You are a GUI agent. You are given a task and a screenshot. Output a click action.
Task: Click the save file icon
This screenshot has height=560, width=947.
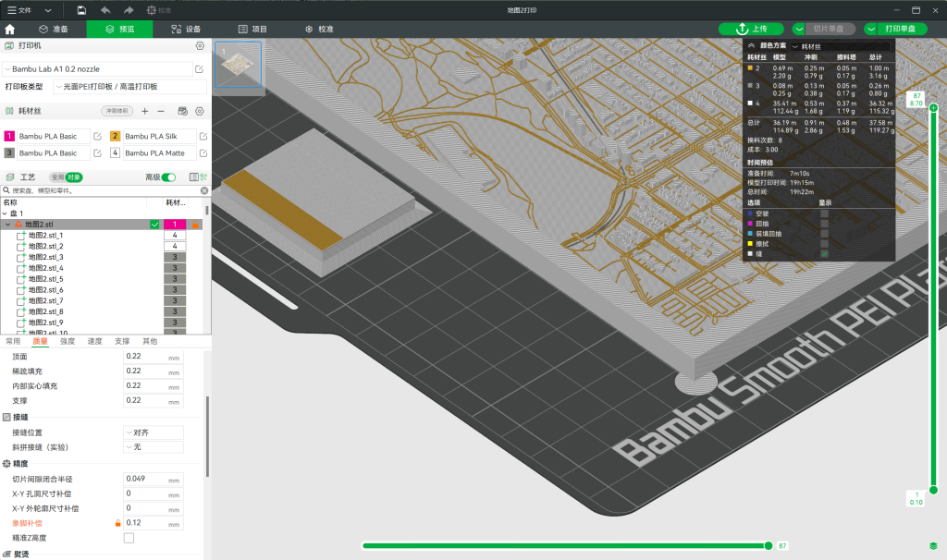click(81, 9)
